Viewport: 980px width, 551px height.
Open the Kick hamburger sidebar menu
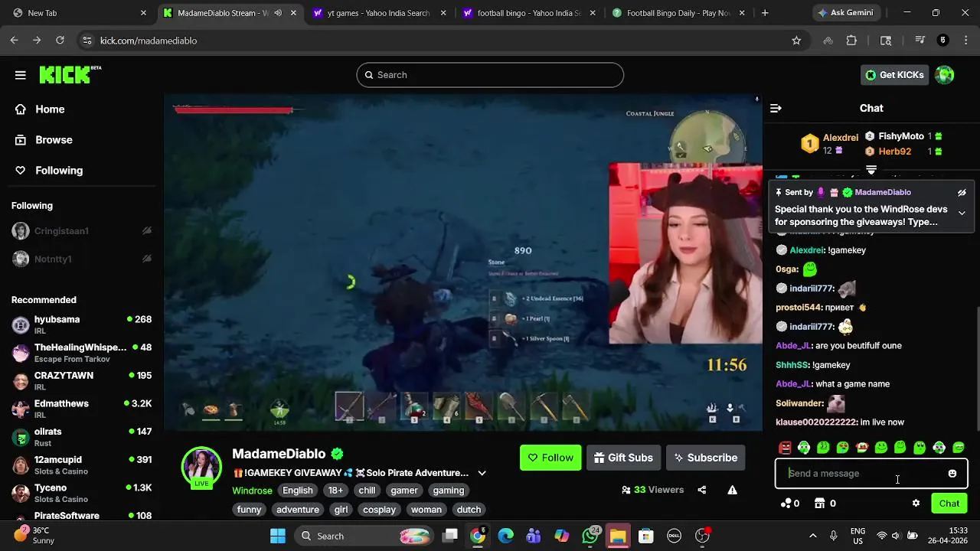(x=21, y=75)
